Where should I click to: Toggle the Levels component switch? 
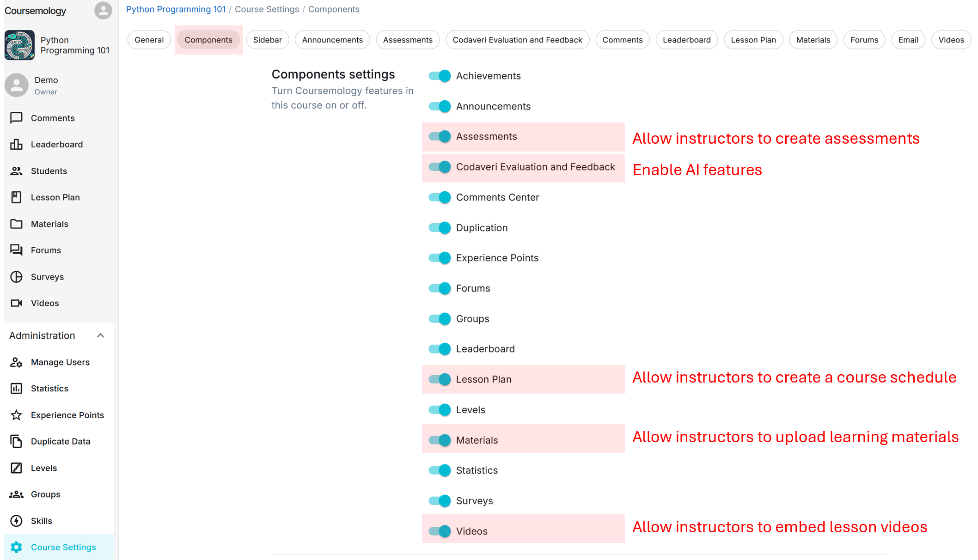click(439, 410)
